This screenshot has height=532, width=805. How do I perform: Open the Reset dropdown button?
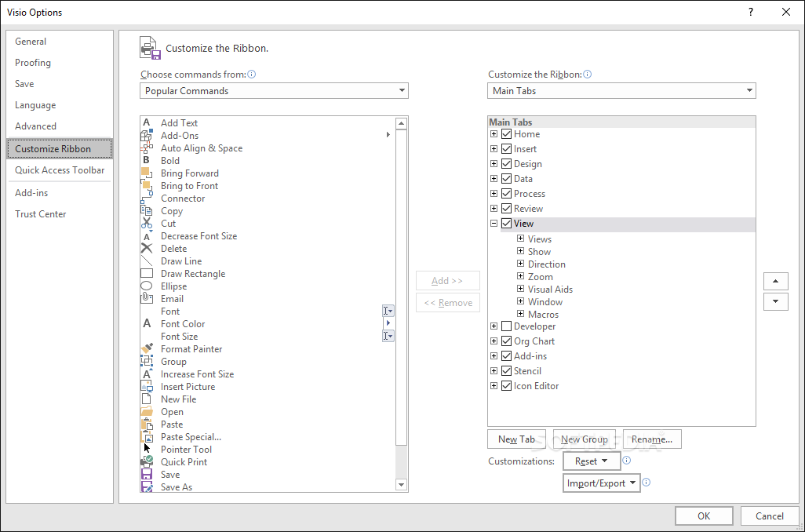592,461
